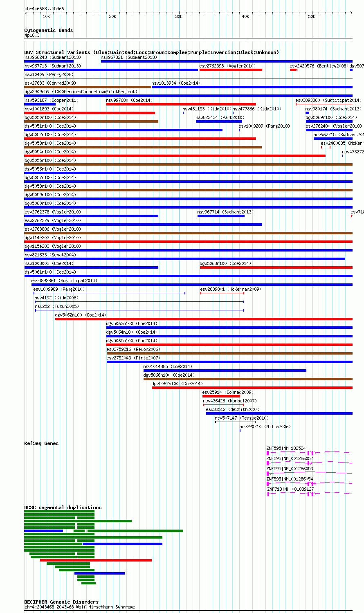Screen dimensions: 364x613
Task: Open esv2639801 (McKernan2009) variant label
Action: click(x=231, y=289)
